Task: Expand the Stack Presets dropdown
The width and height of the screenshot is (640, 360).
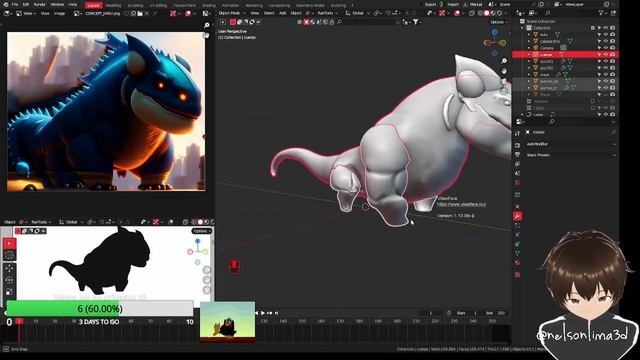Action: point(570,155)
